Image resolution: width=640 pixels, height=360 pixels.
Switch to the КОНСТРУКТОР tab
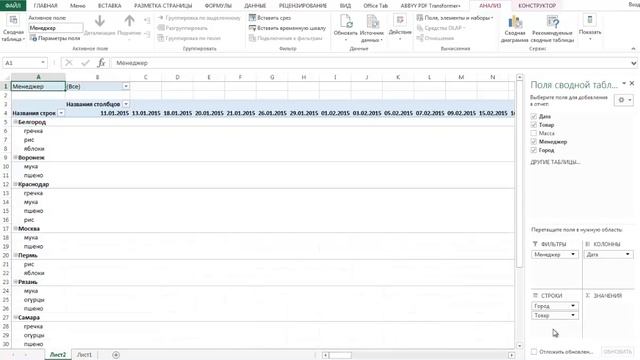[537, 6]
